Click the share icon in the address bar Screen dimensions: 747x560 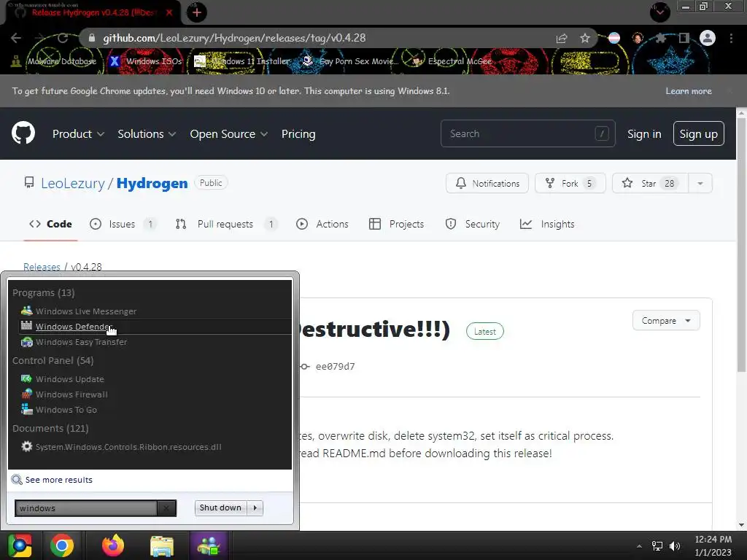[x=562, y=38]
